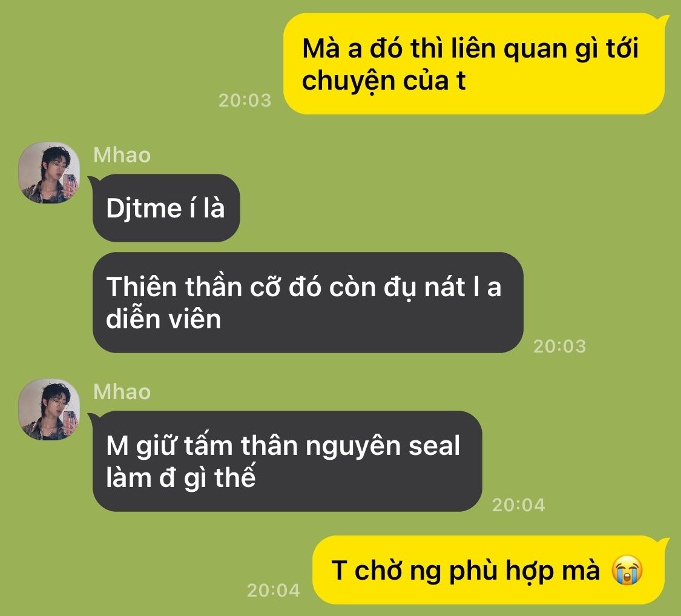Tap the 20:04 timestamp by "làm đ gì thế"
681x616 pixels.
pyautogui.click(x=519, y=505)
